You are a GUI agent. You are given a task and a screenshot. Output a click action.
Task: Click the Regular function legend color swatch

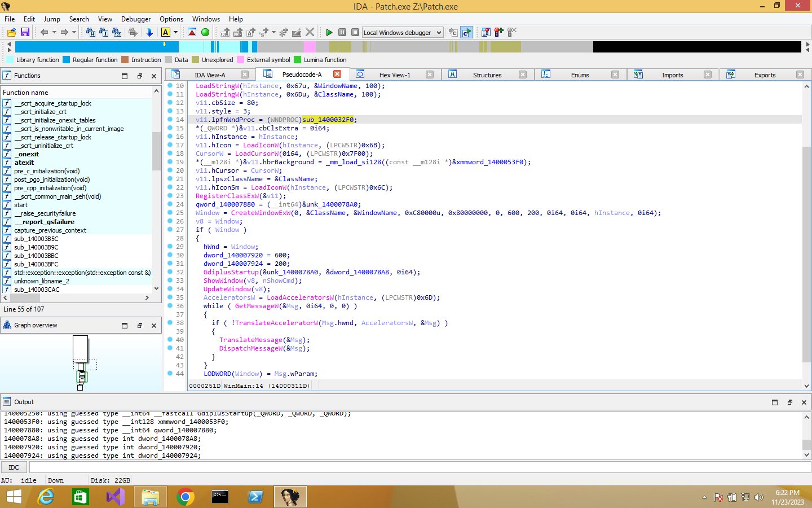tap(66, 60)
